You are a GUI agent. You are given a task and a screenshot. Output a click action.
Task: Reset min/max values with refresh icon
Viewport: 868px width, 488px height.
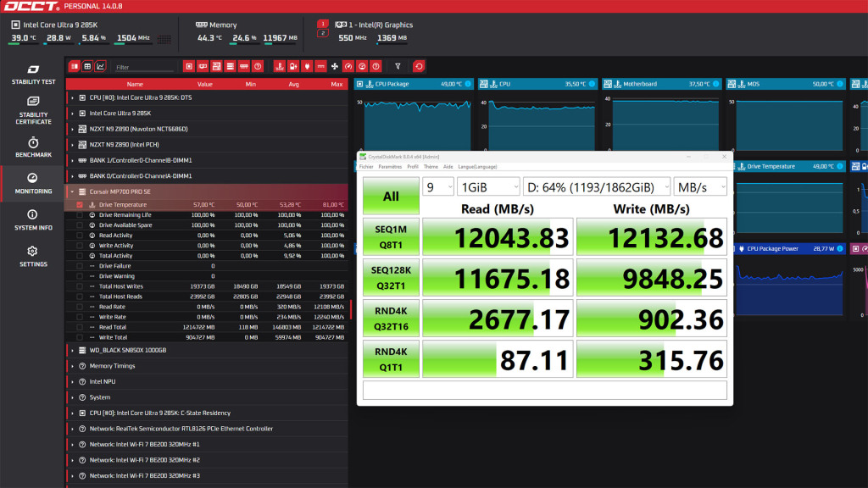[419, 66]
